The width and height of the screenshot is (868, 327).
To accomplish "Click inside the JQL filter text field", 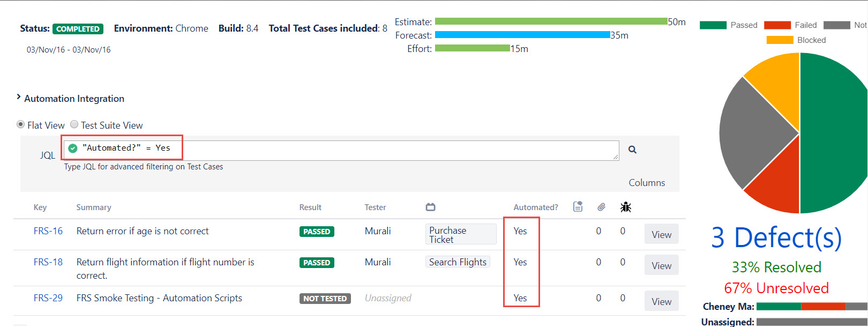I will (x=375, y=150).
